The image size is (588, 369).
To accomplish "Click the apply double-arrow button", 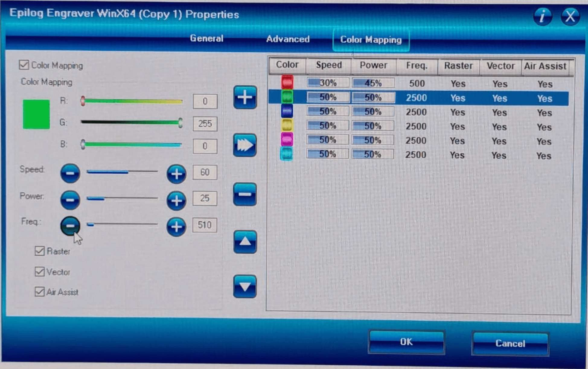I will (245, 145).
